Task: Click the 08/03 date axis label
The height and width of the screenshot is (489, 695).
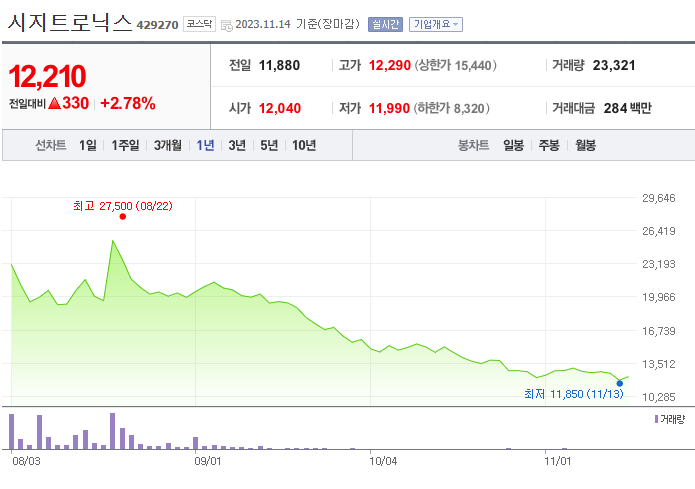Action: pos(26,461)
